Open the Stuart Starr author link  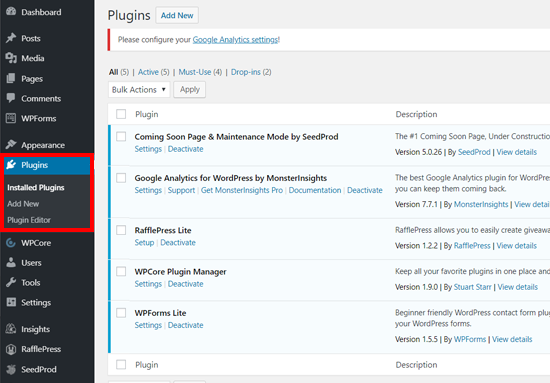click(472, 287)
